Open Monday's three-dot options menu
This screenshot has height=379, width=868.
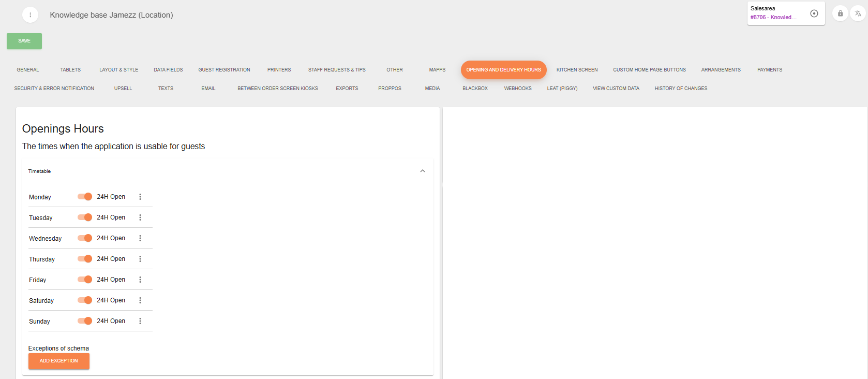[140, 197]
